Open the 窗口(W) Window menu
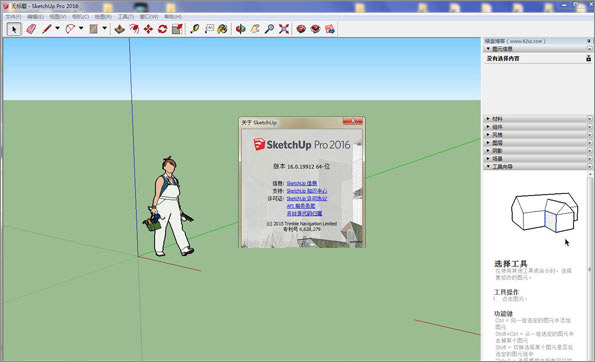Screen dimensions: 595x362 (149, 17)
